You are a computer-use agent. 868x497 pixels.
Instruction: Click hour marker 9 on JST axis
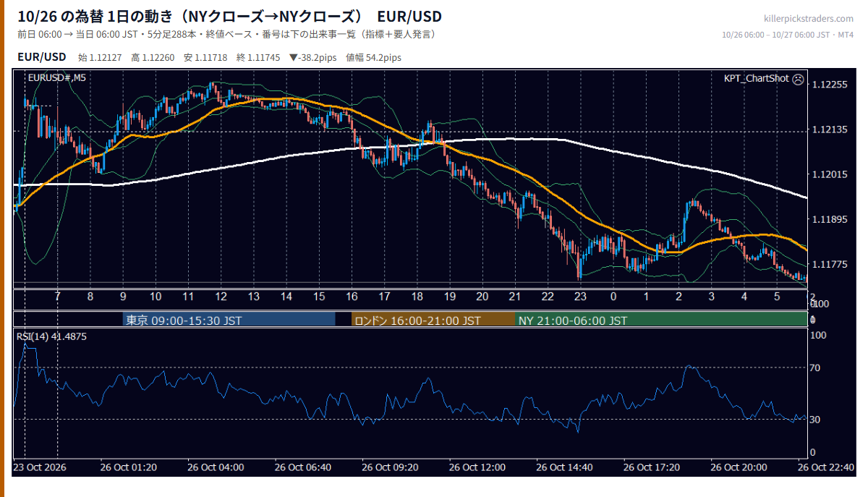pos(123,297)
